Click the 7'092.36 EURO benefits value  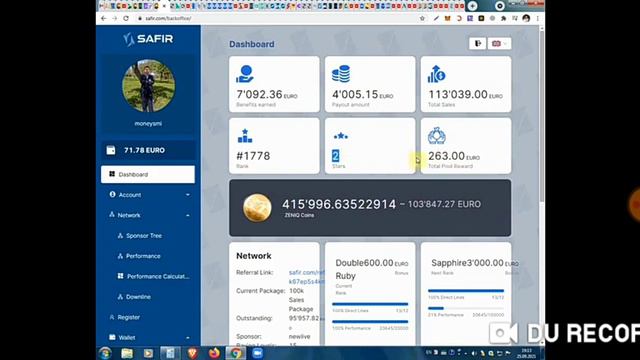(x=267, y=94)
